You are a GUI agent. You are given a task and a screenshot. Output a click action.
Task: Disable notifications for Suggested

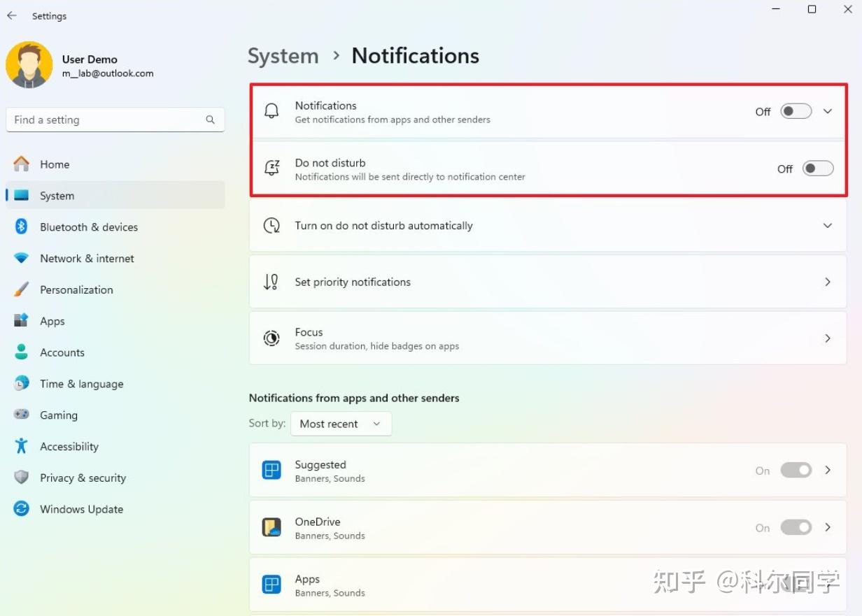[796, 470]
